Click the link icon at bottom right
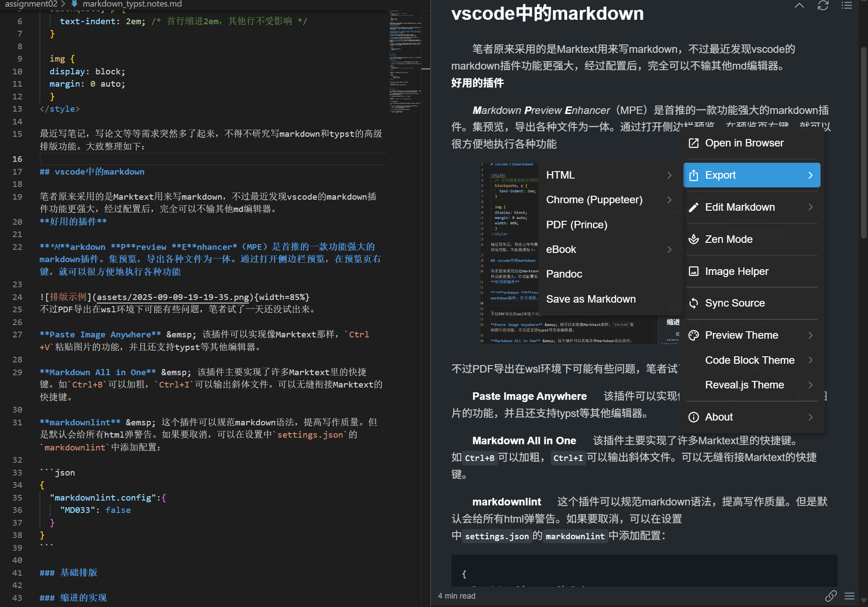The width and height of the screenshot is (868, 607). pyautogui.click(x=831, y=596)
